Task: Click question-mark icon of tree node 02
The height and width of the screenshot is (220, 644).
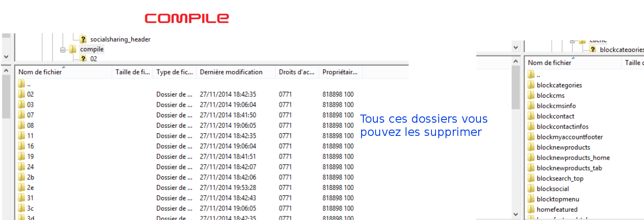Action: (83, 59)
